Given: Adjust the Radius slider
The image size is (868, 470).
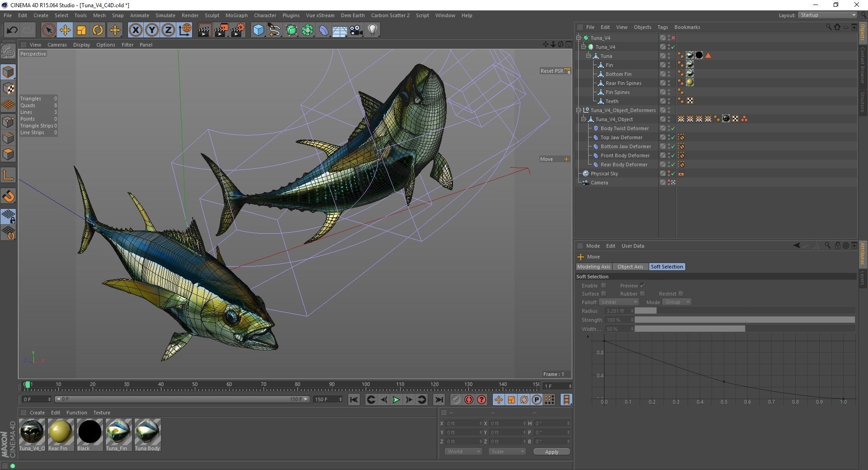Looking at the screenshot, I should point(745,311).
